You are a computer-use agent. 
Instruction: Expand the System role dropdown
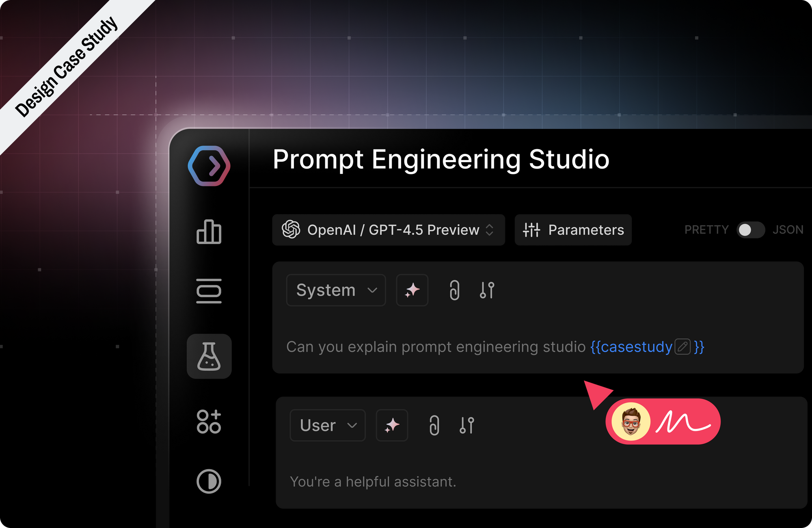(336, 290)
